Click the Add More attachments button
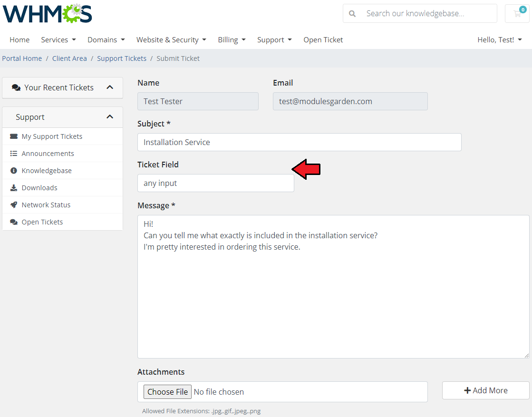This screenshot has width=532, height=417. pyautogui.click(x=485, y=390)
